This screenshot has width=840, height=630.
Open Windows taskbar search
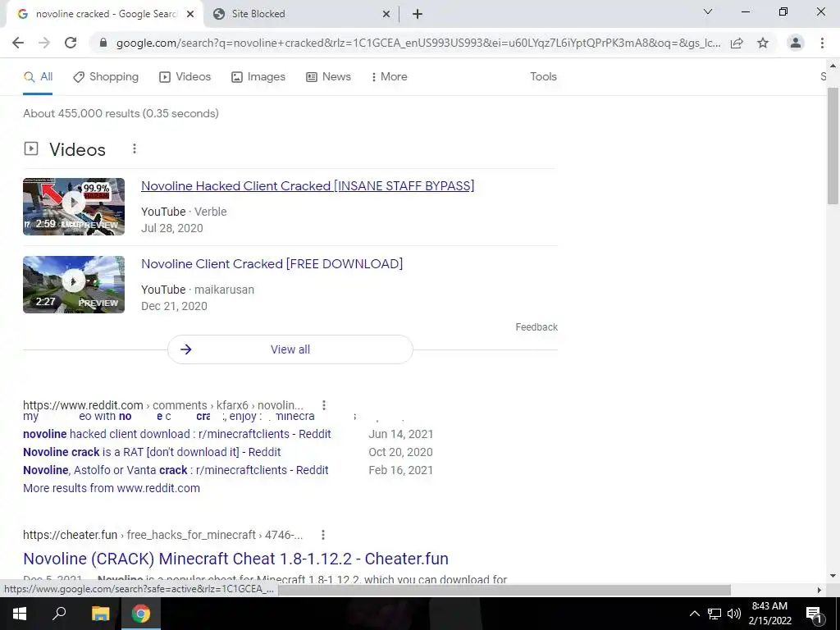(59, 614)
